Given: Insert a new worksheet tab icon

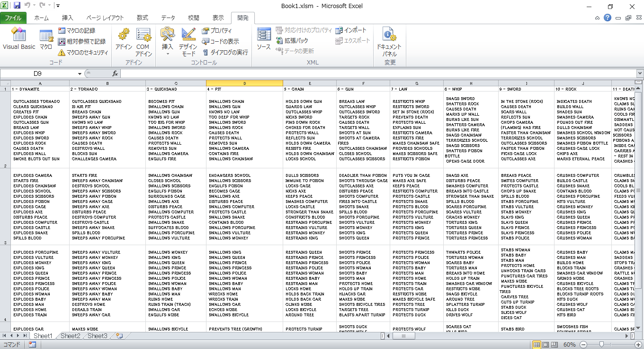Looking at the screenshot, I should (x=119, y=336).
